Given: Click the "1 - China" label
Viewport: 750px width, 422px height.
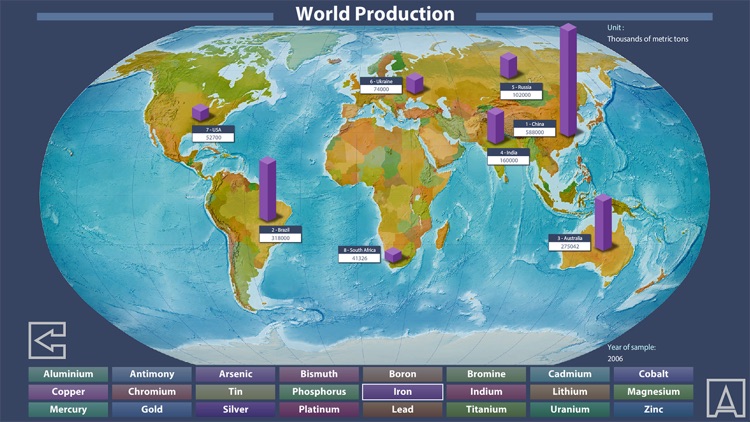Looking at the screenshot, I should 535,124.
